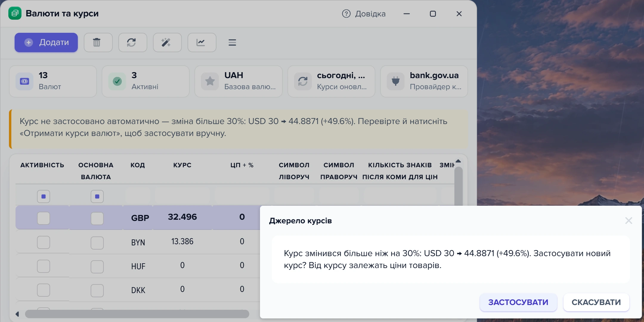The width and height of the screenshot is (644, 322).
Task: Click the horizontal table scrollbar thumb
Action: [x=137, y=314]
